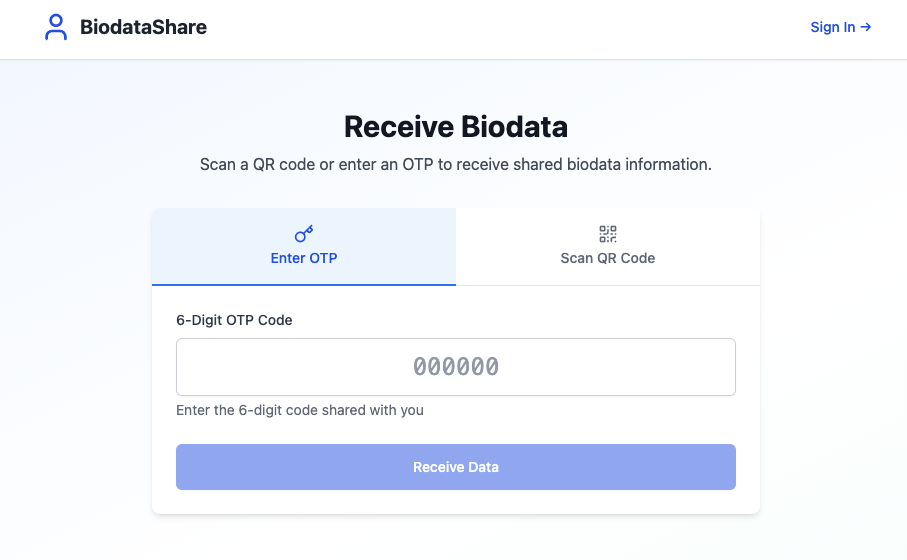Select the "Enter OTP" tab label text
907x560 pixels.
point(304,258)
